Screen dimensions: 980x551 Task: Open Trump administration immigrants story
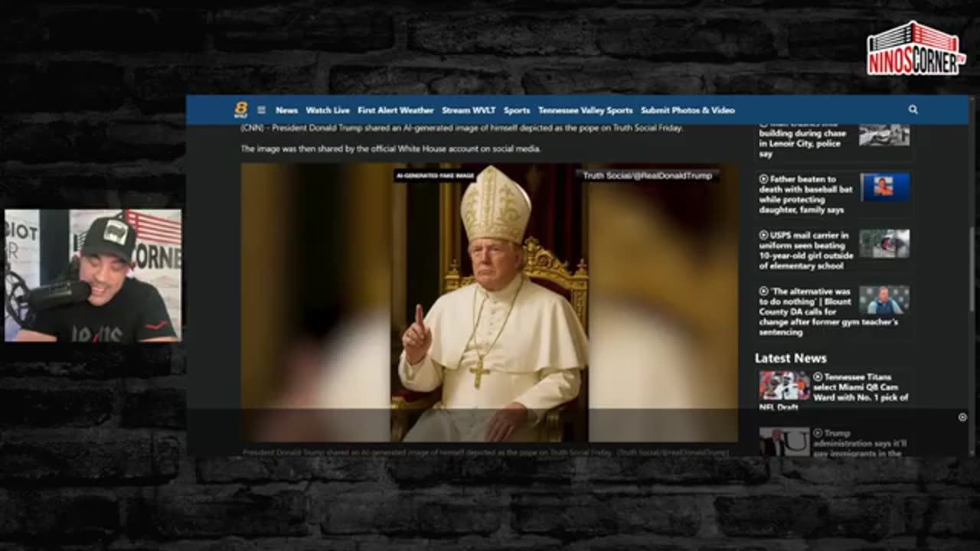click(x=861, y=442)
